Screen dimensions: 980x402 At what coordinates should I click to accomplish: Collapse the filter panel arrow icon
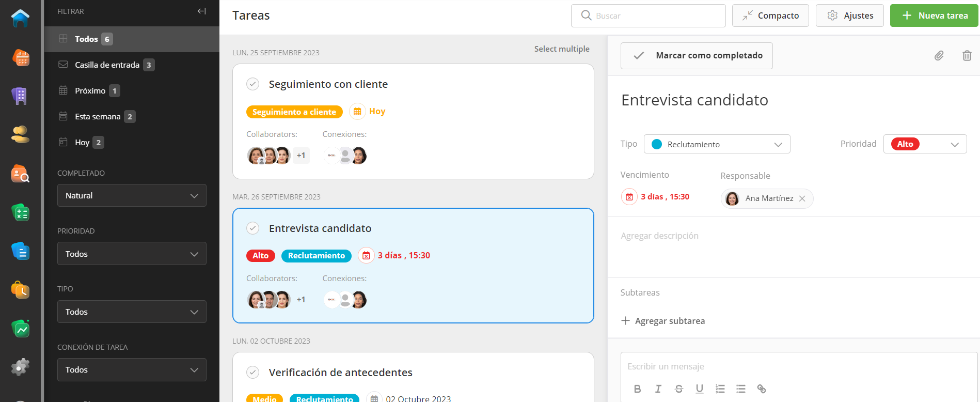pyautogui.click(x=201, y=11)
